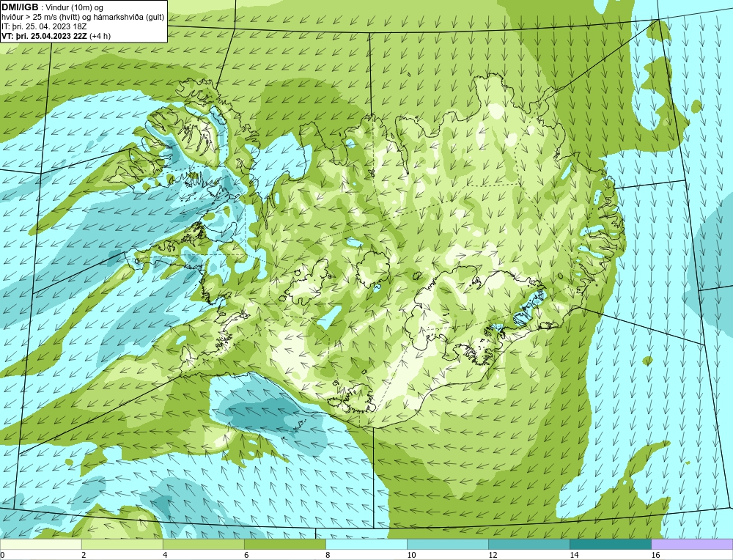Viewport: 733px width, 560px height.
Task: Click the legend scale label '10'
Action: (x=411, y=555)
